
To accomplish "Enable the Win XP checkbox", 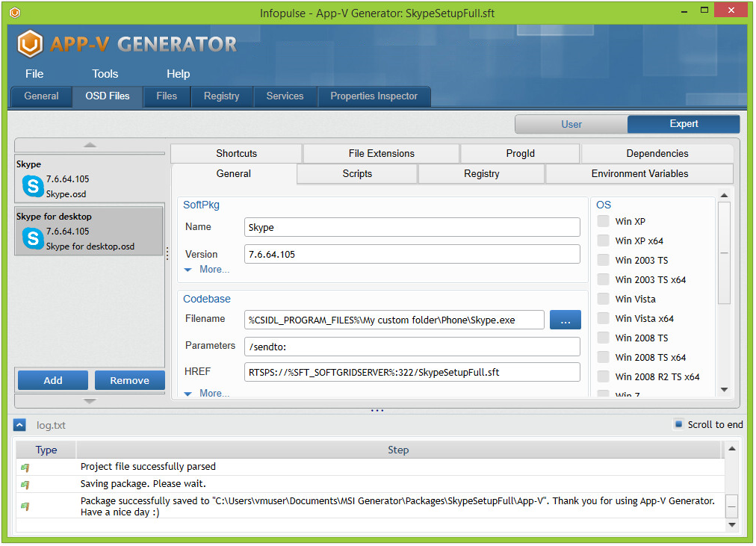I will click(x=603, y=221).
